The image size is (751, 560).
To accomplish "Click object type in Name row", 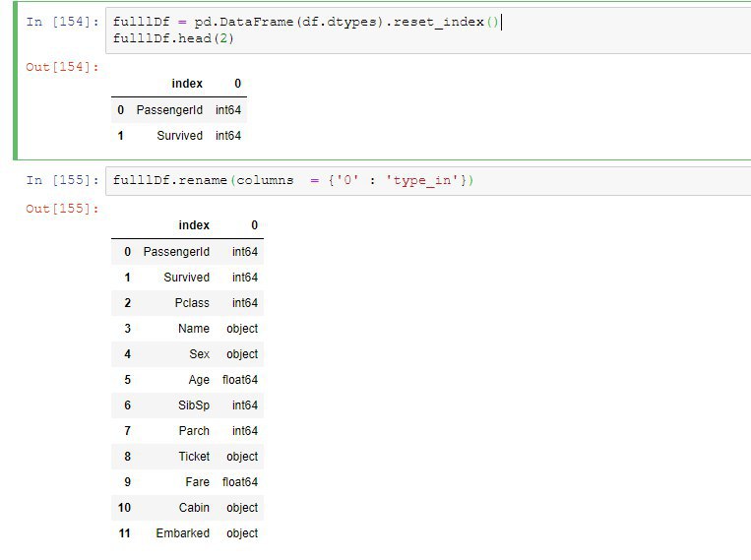I will pyautogui.click(x=242, y=329).
